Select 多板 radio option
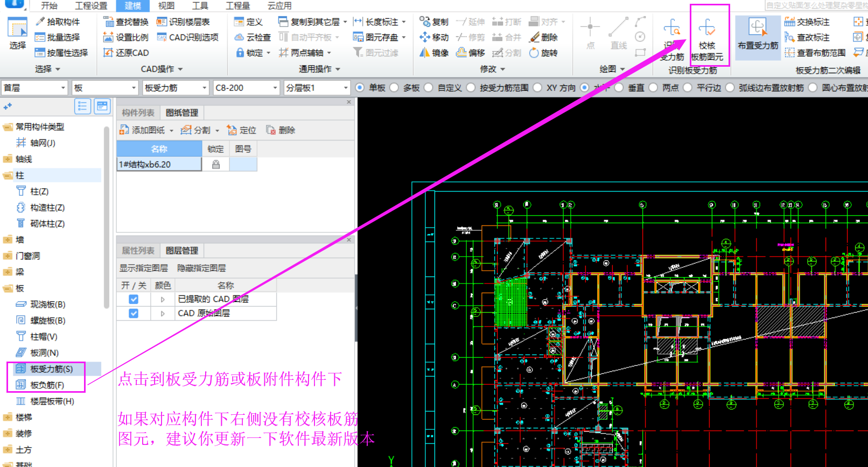This screenshot has width=868, height=467. click(x=394, y=88)
